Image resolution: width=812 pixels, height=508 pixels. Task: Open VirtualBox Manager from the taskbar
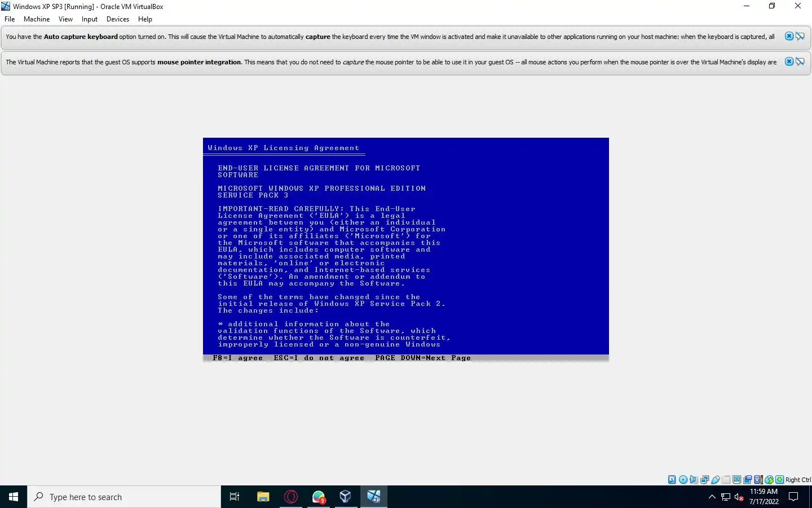[x=346, y=497]
